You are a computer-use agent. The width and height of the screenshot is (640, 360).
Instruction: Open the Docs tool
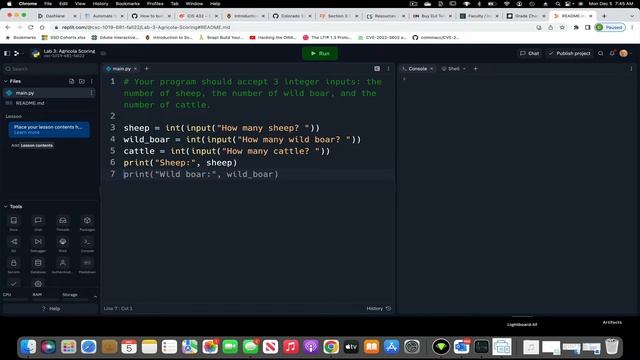(13, 223)
